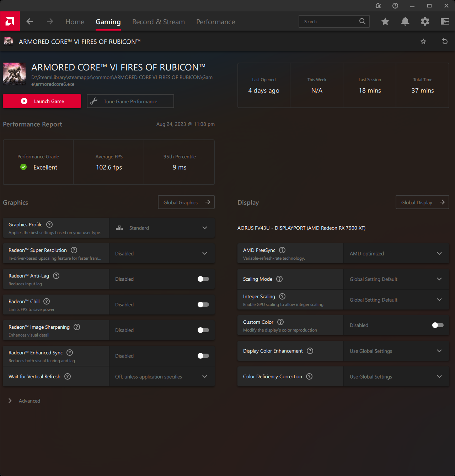455x476 pixels.
Task: Click the 95th Percentile 9 ms value
Action: (x=180, y=167)
